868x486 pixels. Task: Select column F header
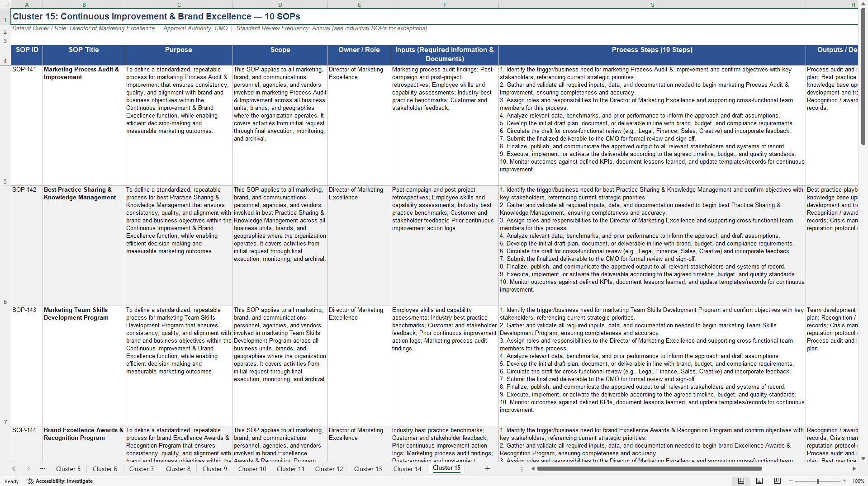(x=445, y=5)
